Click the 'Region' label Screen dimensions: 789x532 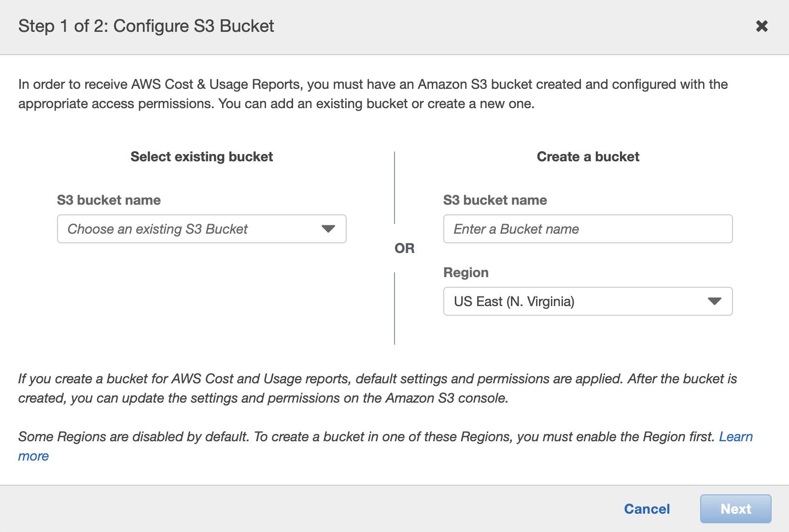(x=466, y=273)
